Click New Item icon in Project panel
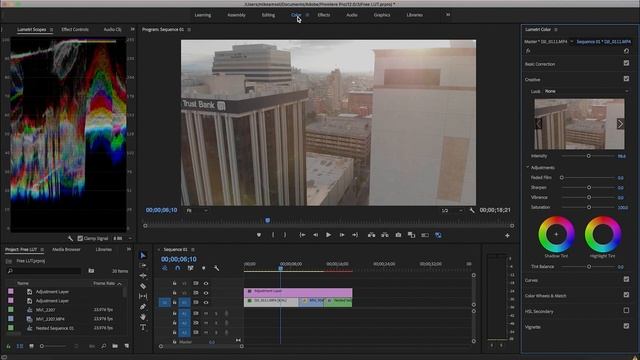This screenshot has height=360, width=640. click(127, 346)
